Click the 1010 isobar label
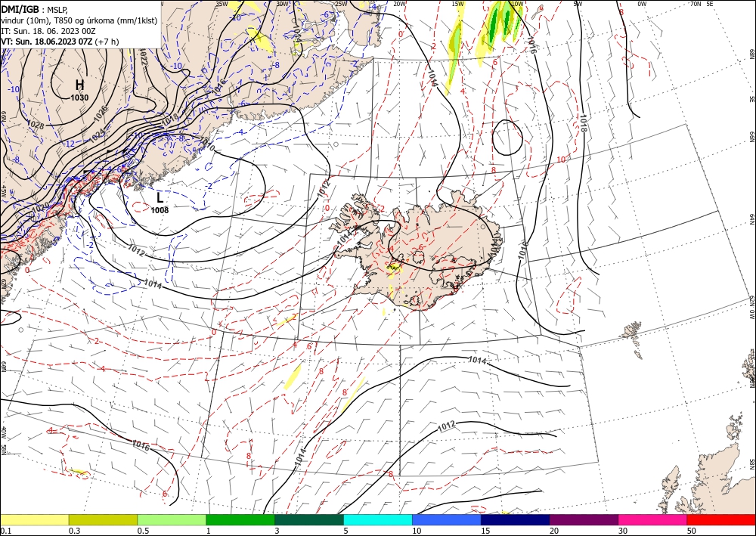756x536 pixels. tap(207, 145)
